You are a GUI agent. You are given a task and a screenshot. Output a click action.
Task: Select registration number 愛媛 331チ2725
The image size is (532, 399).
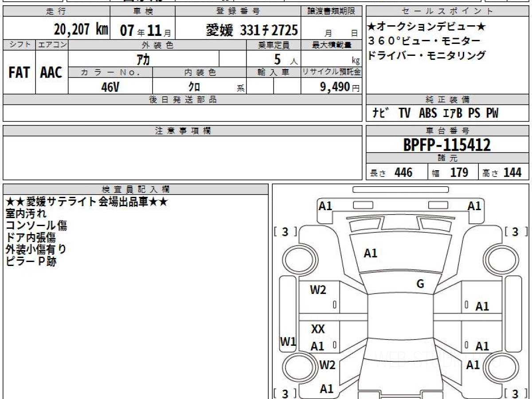(252, 30)
